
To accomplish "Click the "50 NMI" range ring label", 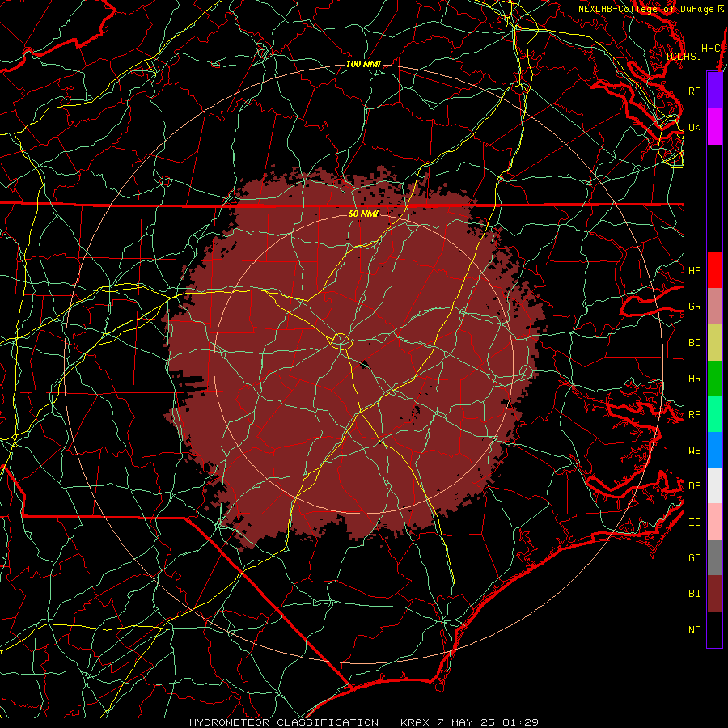I will click(x=363, y=214).
